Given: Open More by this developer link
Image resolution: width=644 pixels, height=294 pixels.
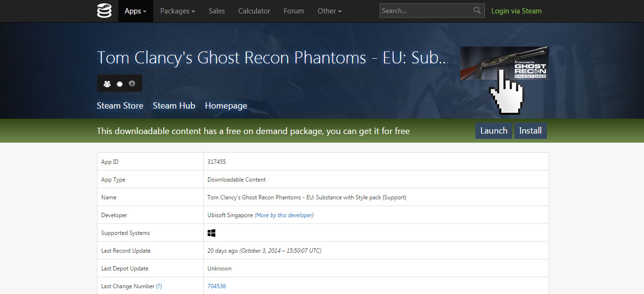Looking at the screenshot, I should point(284,215).
